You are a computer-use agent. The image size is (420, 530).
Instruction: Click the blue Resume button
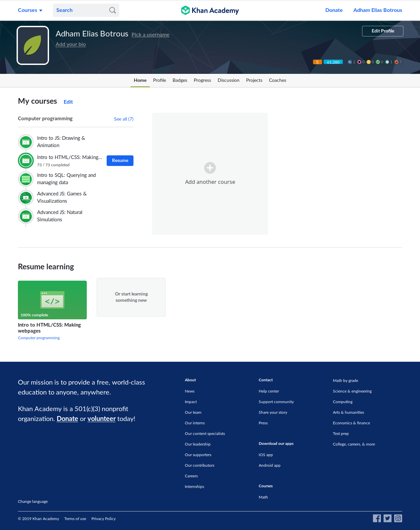pyautogui.click(x=120, y=161)
